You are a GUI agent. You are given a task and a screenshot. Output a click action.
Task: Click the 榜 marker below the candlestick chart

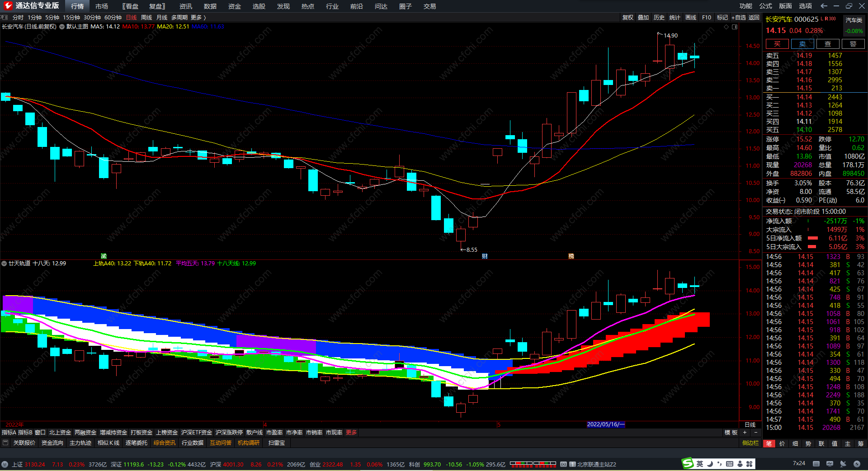pos(571,256)
